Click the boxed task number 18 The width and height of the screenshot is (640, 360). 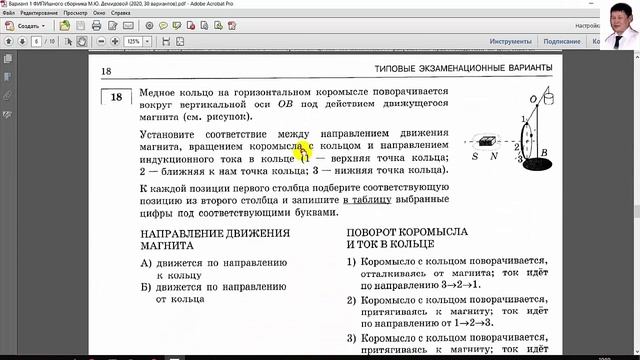click(x=116, y=97)
